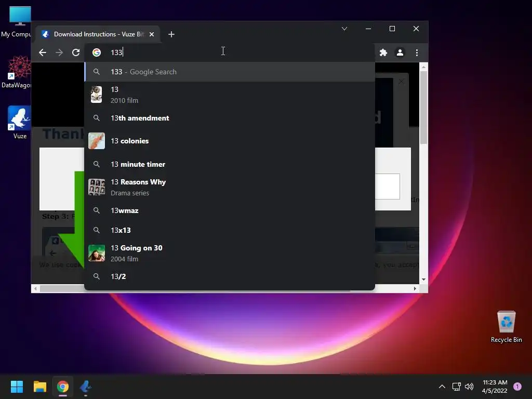This screenshot has width=532, height=399.
Task: Click Chrome icon in taskbar
Action: [63, 387]
